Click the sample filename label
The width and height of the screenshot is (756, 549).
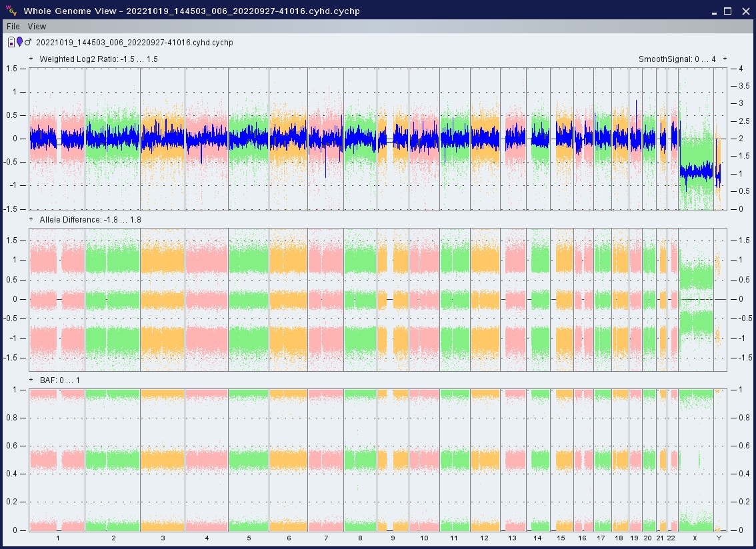pyautogui.click(x=134, y=42)
